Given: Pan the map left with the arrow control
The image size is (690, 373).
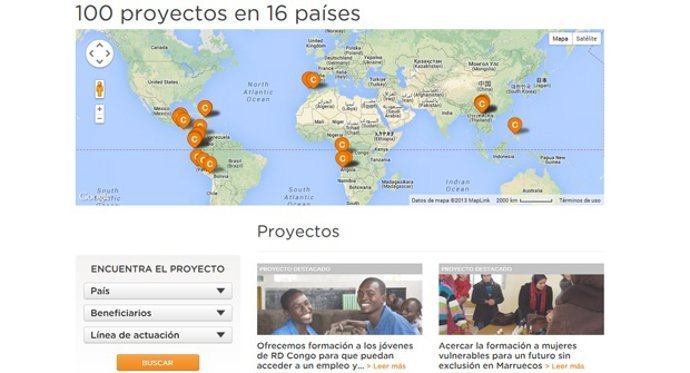Looking at the screenshot, I should (x=91, y=54).
